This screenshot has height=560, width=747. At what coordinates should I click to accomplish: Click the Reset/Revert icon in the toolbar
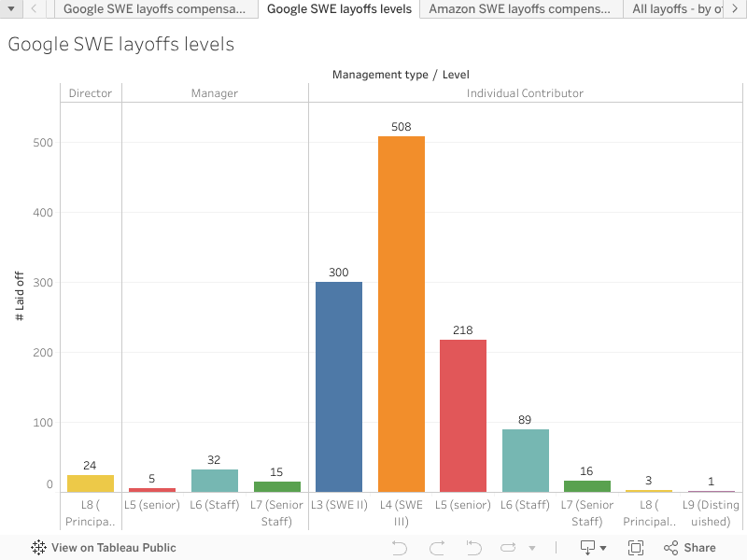pos(473,548)
